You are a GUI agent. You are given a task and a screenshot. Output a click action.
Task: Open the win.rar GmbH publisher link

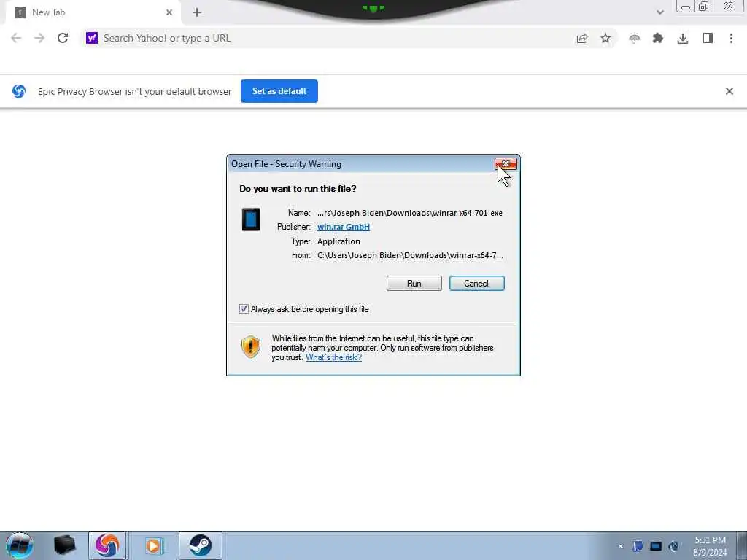click(x=344, y=227)
